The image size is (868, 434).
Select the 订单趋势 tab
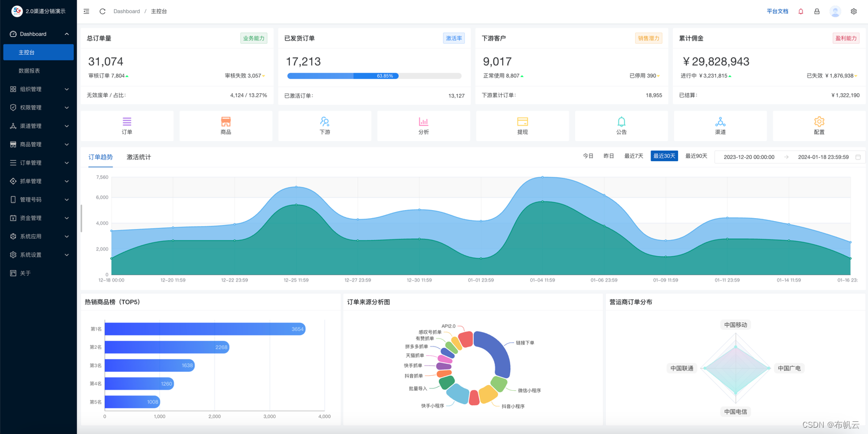coord(101,157)
